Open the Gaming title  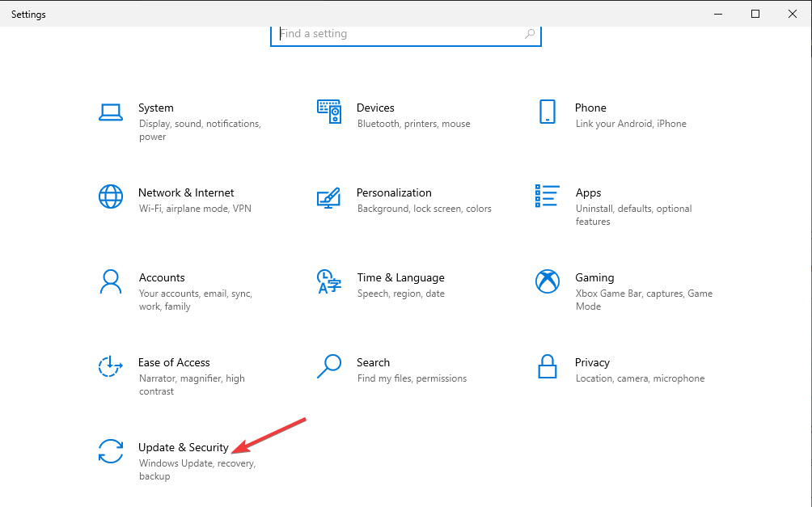pos(594,277)
